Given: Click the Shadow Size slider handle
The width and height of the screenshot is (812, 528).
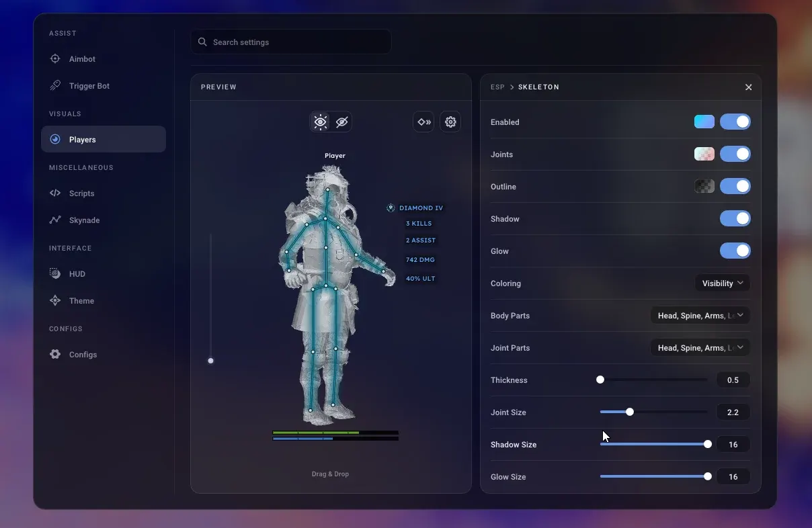Looking at the screenshot, I should point(707,444).
